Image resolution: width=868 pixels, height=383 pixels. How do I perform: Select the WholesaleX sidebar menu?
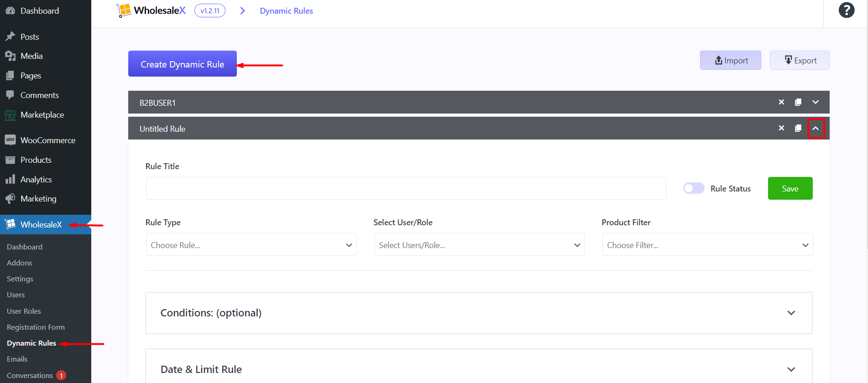46,224
